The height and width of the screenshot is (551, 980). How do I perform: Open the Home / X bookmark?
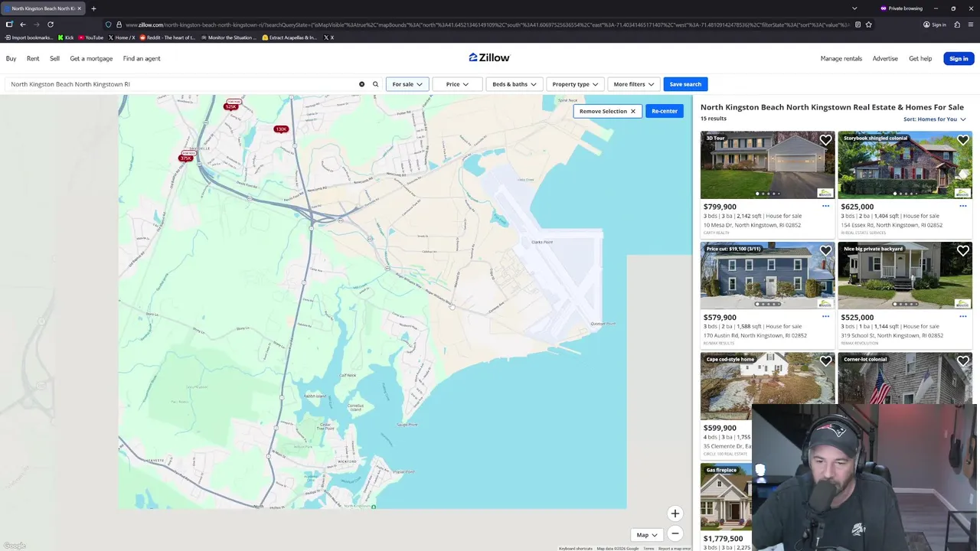pyautogui.click(x=122, y=37)
